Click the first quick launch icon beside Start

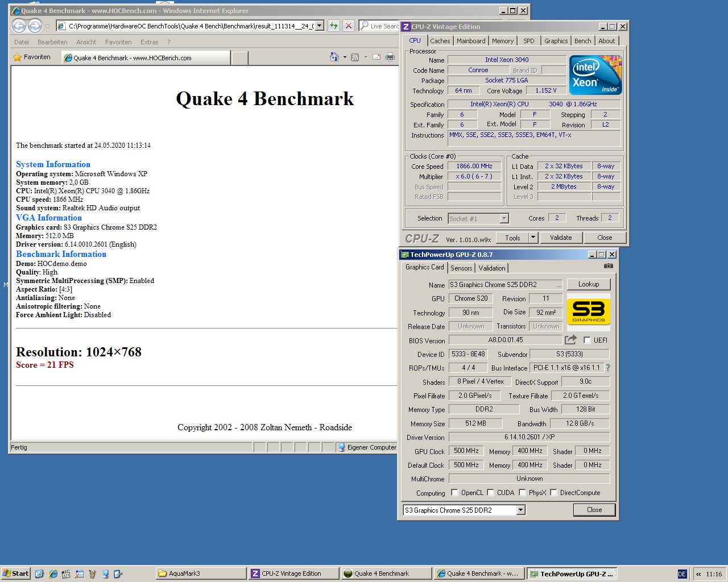[x=39, y=574]
